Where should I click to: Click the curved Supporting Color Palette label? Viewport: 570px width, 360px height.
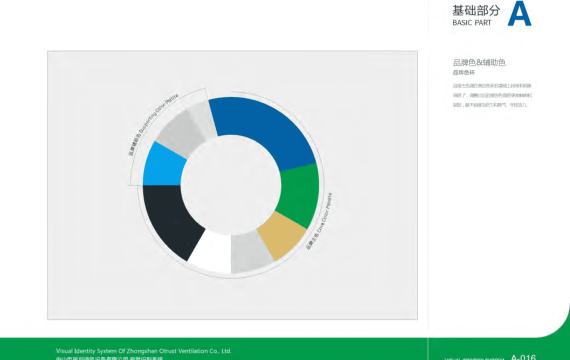pyautogui.click(x=153, y=124)
